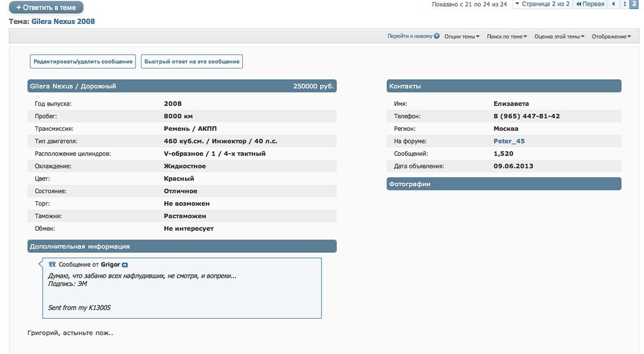644x354 pixels.
Task: Click the go-to-new-post arrow icon
Action: click(436, 36)
